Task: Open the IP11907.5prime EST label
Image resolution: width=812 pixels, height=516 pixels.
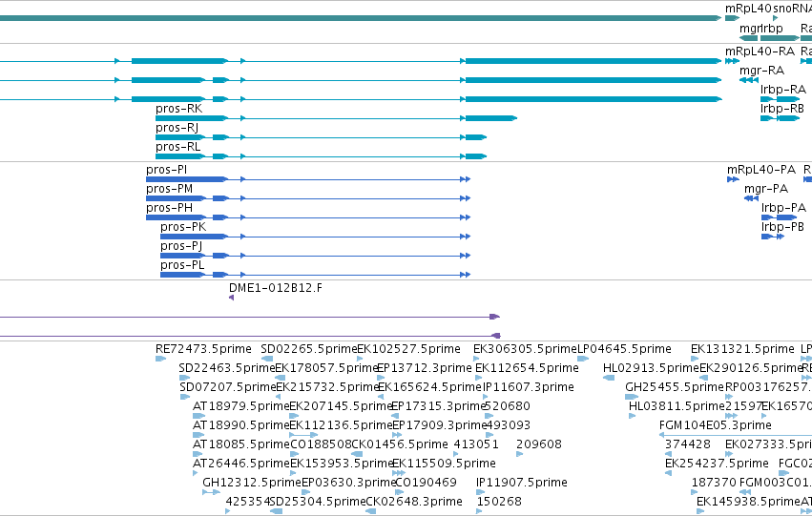Action: point(522,484)
